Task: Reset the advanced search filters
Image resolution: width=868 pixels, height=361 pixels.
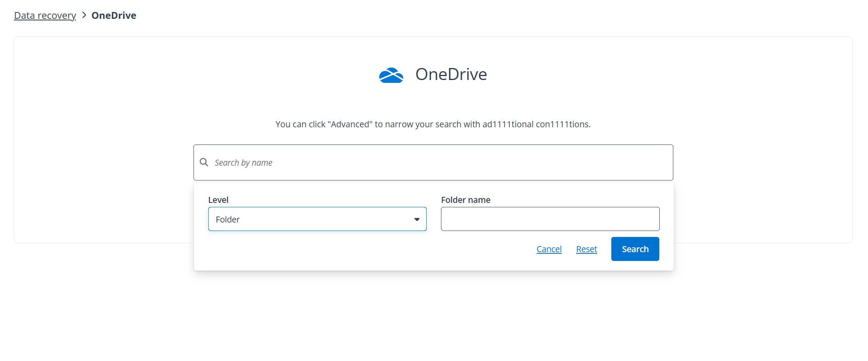Action: tap(586, 249)
